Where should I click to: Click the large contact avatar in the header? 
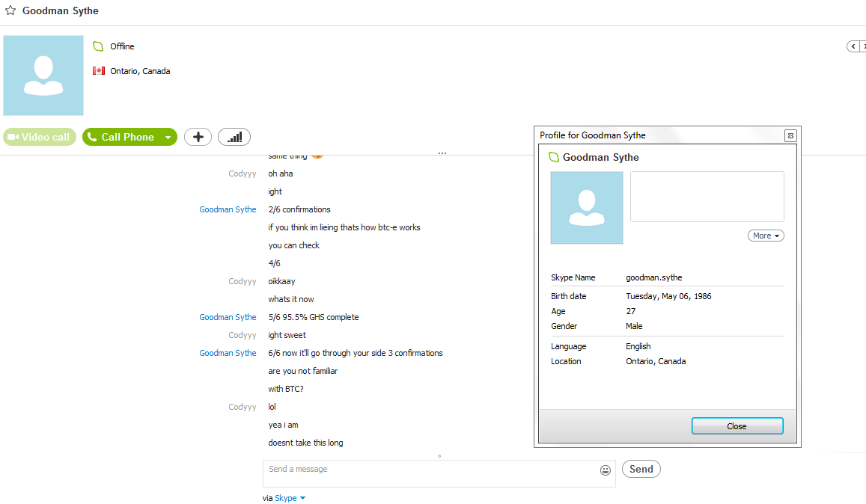pos(43,76)
